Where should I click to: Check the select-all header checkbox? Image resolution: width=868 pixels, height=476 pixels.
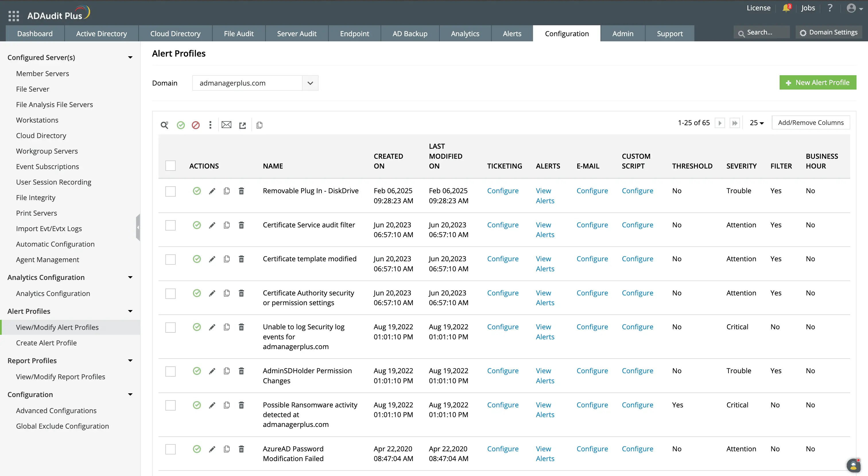click(x=170, y=166)
